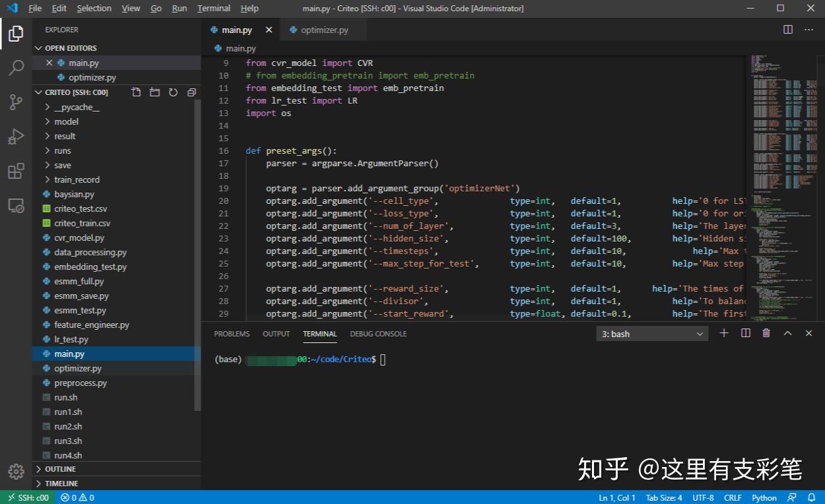Open the Remote Explorer view

click(16, 205)
